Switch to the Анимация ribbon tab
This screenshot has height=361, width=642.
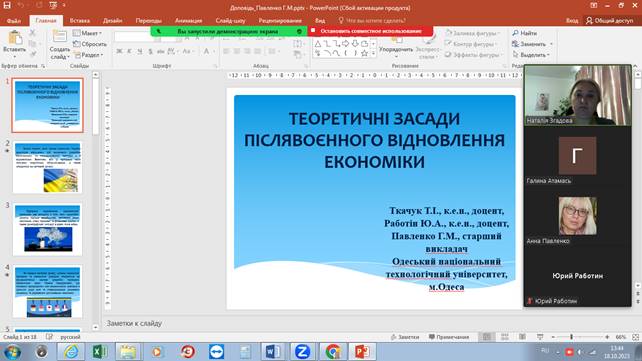tap(188, 20)
